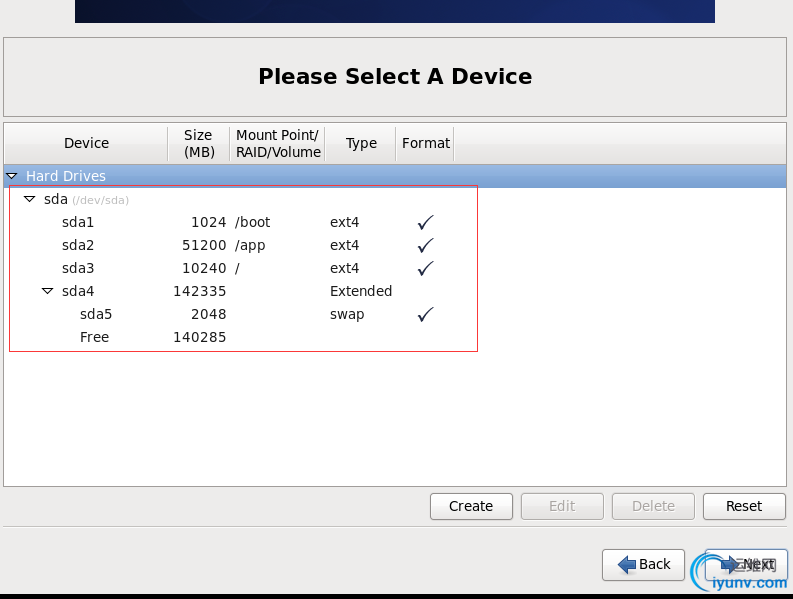Select the sda5 swap partition row
This screenshot has width=793, height=599.
coord(395,314)
